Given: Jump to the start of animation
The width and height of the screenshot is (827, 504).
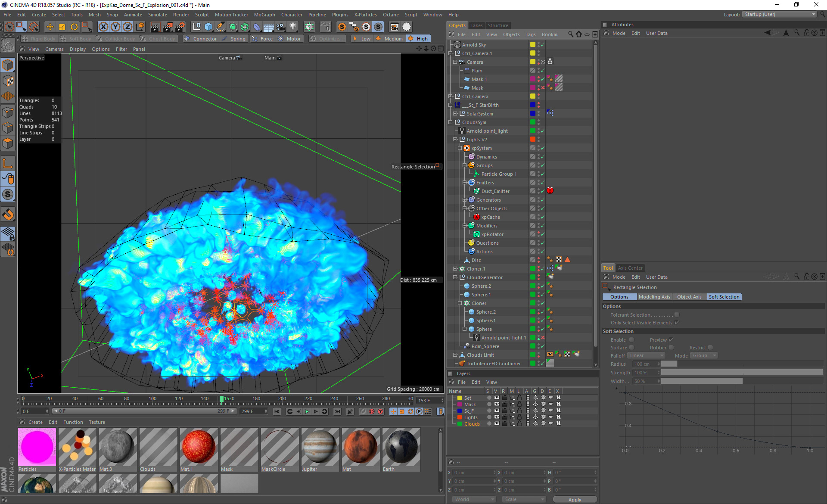Looking at the screenshot, I should tap(277, 412).
